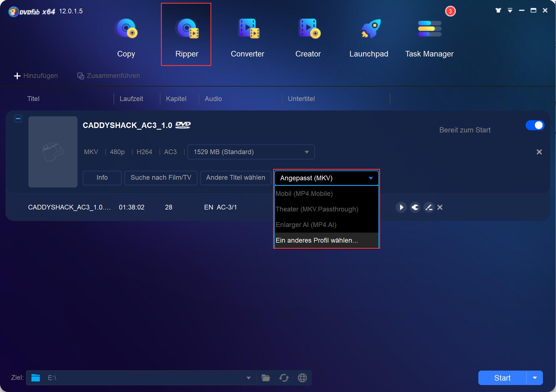This screenshot has width=556, height=392.
Task: Open the 1529 MB (Standard) size dropdown
Action: [251, 152]
